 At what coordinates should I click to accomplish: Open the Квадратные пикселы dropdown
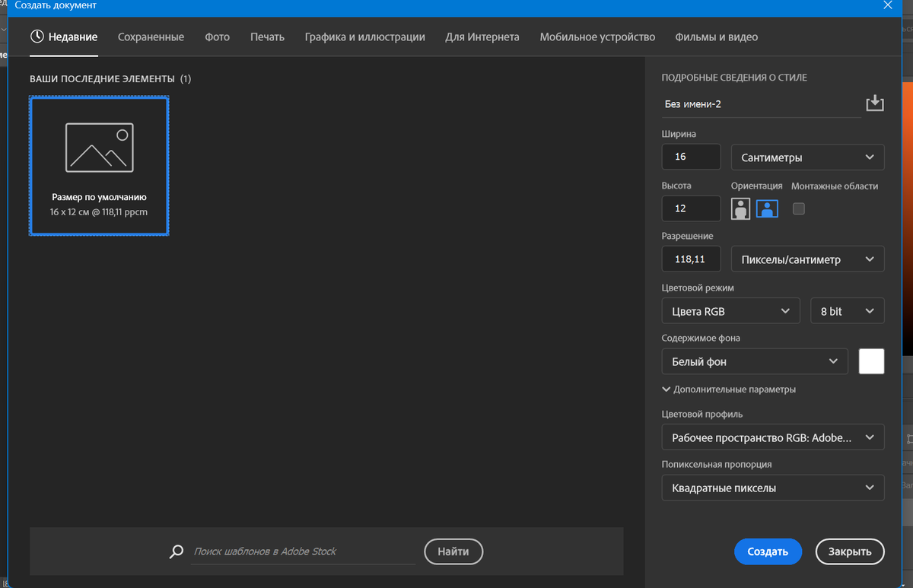pyautogui.click(x=773, y=488)
